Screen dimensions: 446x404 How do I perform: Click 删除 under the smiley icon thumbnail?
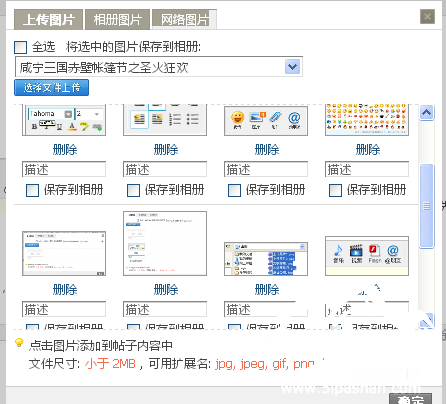click(267, 150)
